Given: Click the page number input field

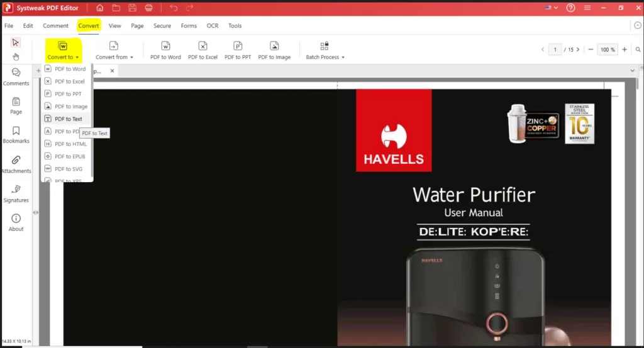Looking at the screenshot, I should coord(555,50).
